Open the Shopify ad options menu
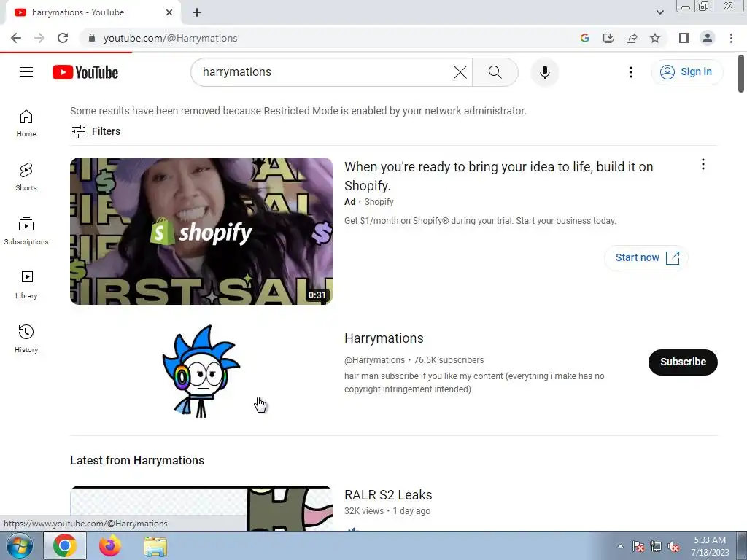 click(703, 164)
